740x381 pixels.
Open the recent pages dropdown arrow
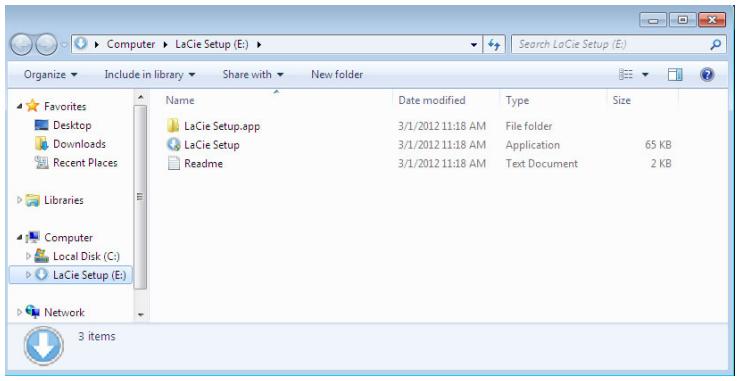tap(64, 45)
